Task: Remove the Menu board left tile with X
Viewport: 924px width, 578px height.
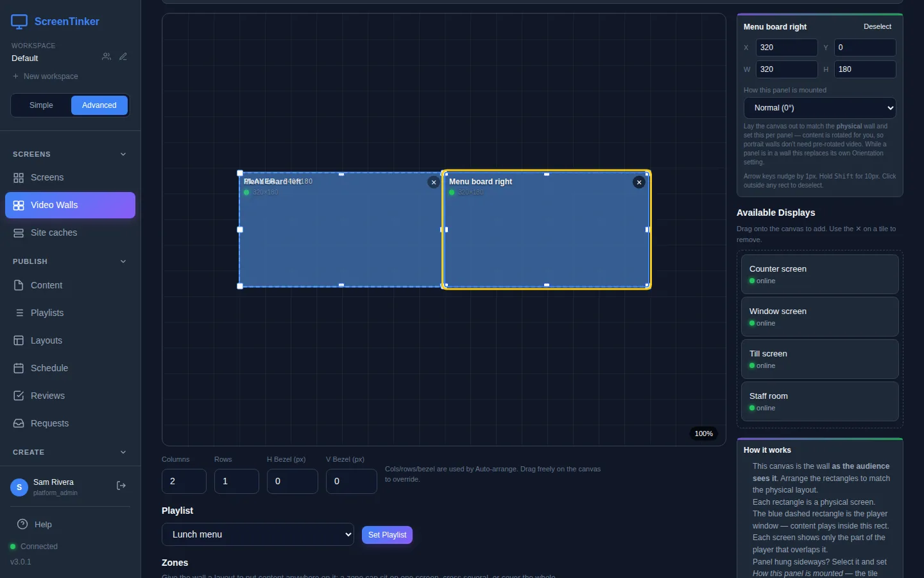Action: pyautogui.click(x=434, y=182)
